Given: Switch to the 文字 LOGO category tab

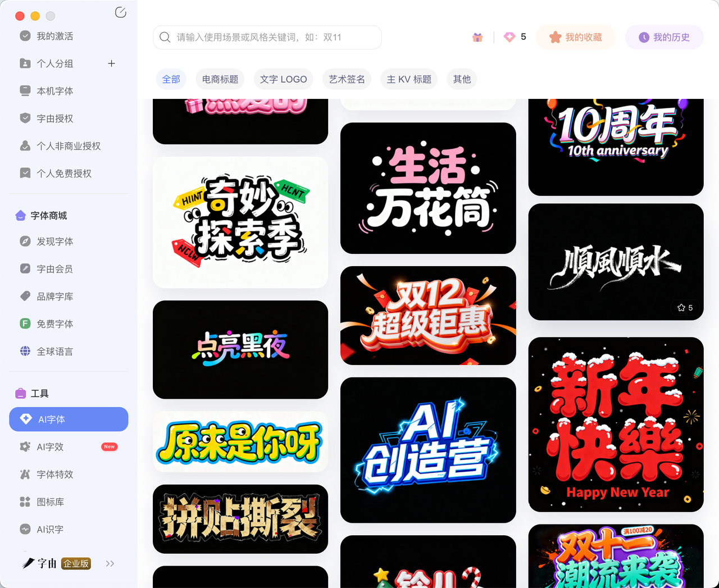Looking at the screenshot, I should (283, 79).
